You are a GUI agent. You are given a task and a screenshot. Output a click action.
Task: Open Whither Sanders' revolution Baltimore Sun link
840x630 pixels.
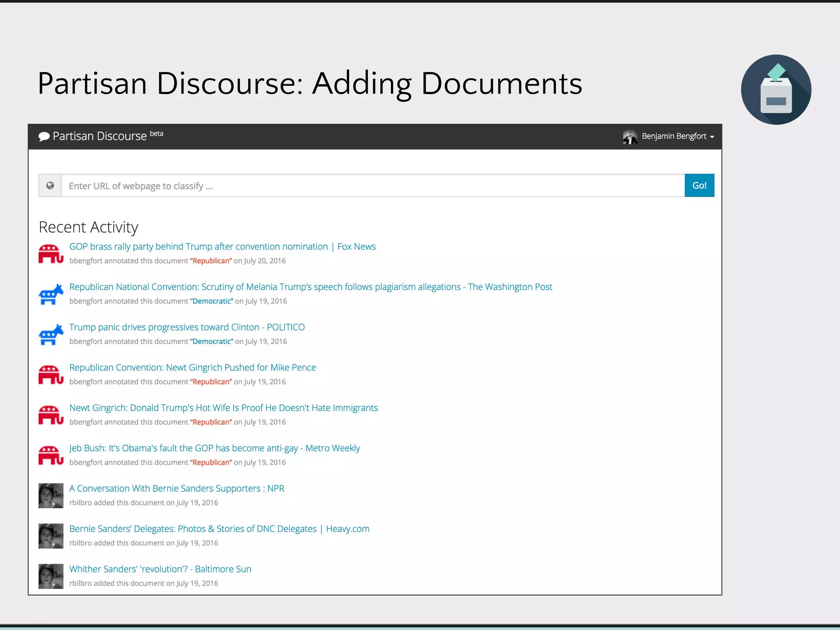[160, 569]
